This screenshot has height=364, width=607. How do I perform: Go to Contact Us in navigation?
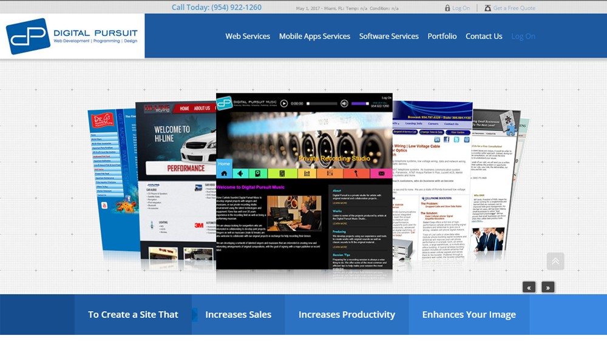(484, 36)
